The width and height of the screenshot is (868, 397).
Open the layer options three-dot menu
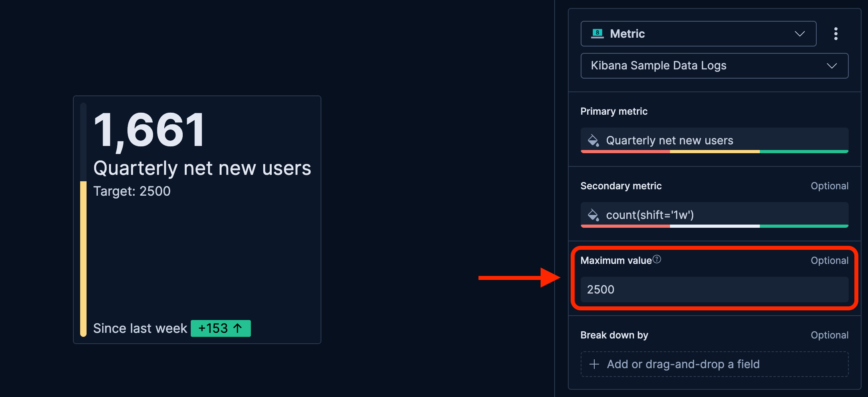tap(836, 34)
